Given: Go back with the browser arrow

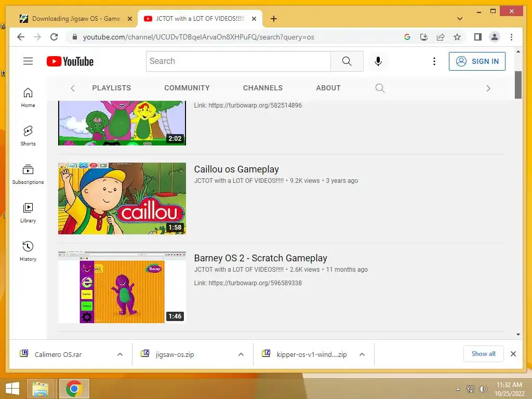Looking at the screenshot, I should [21, 37].
